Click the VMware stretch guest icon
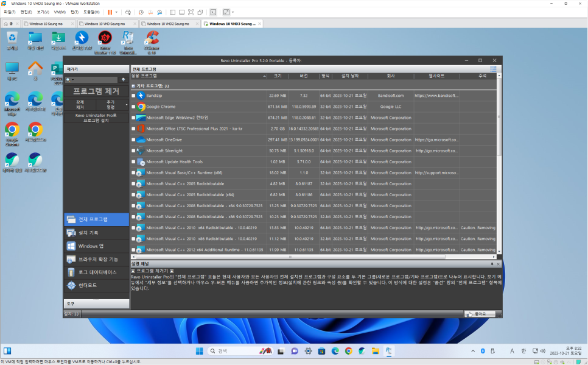This screenshot has width=588, height=365. tap(226, 12)
